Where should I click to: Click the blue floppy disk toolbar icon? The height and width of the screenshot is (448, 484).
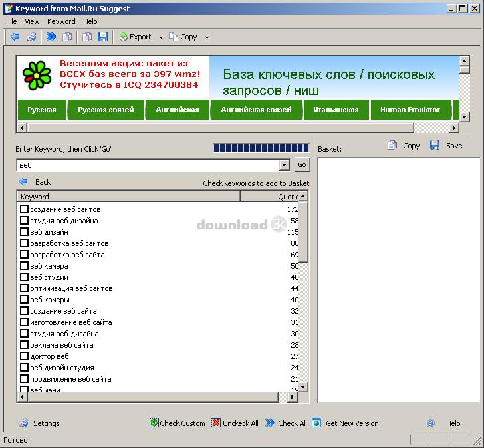103,37
